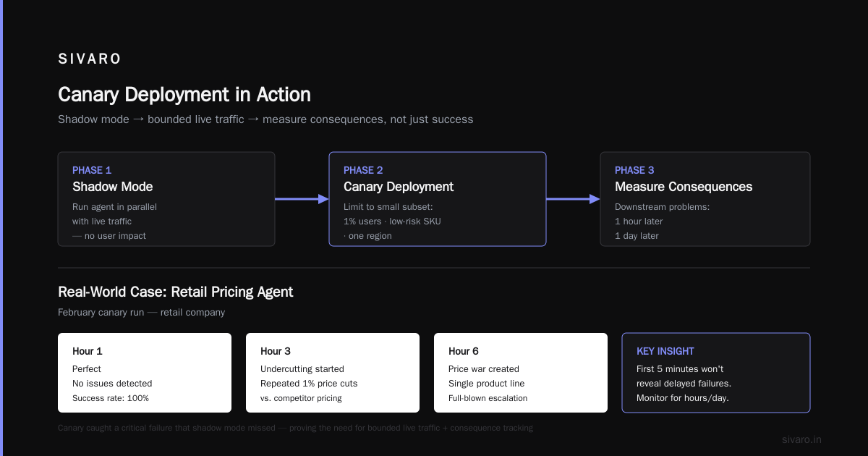The width and height of the screenshot is (868, 456).
Task: Click 'Undercutting started' text
Action: [302, 369]
